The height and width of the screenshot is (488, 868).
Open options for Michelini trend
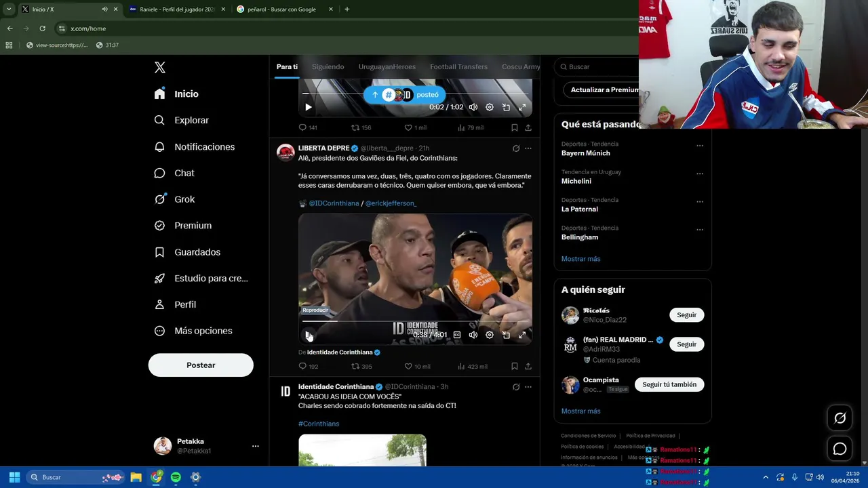[x=700, y=174]
